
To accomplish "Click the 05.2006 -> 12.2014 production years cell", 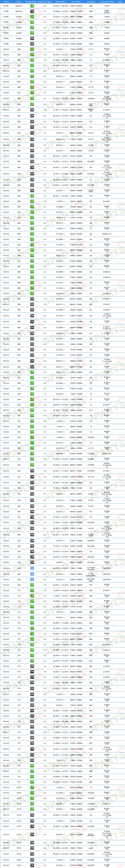I will point(60,33).
